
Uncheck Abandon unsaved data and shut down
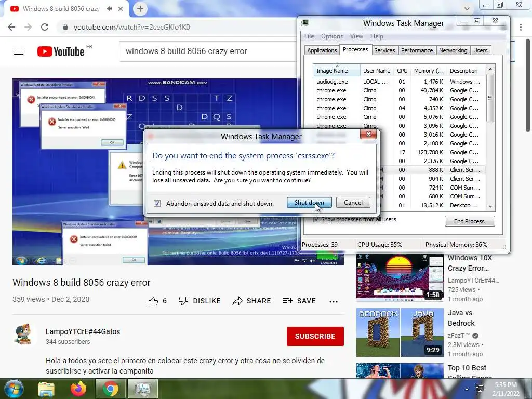click(157, 203)
